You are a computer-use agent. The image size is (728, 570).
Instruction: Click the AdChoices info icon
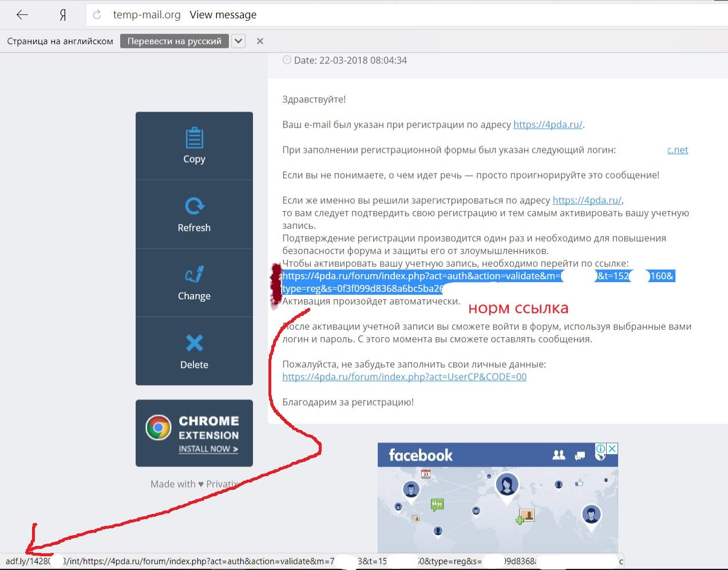pos(601,449)
